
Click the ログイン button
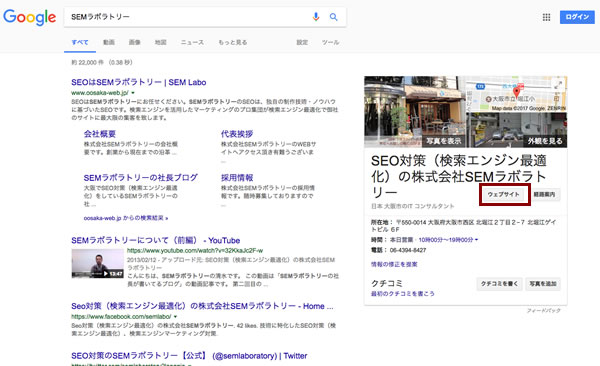(577, 17)
